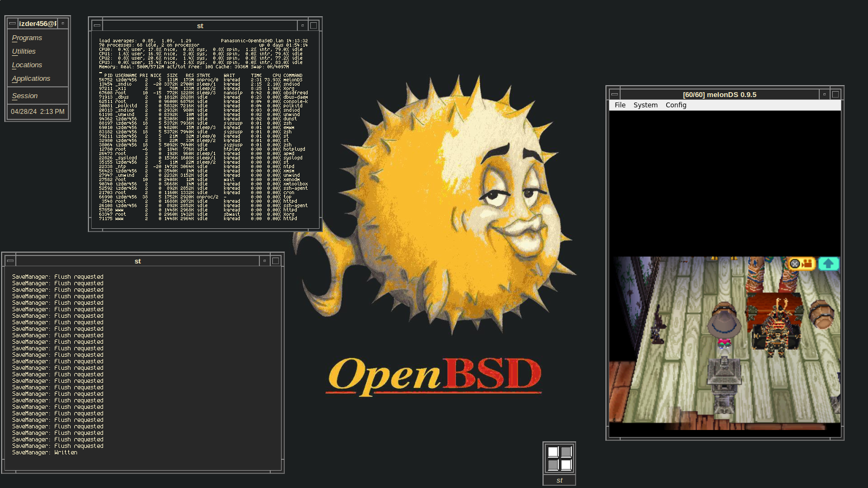Maximize the top st terminal running top
This screenshot has width=868, height=488.
(314, 25)
